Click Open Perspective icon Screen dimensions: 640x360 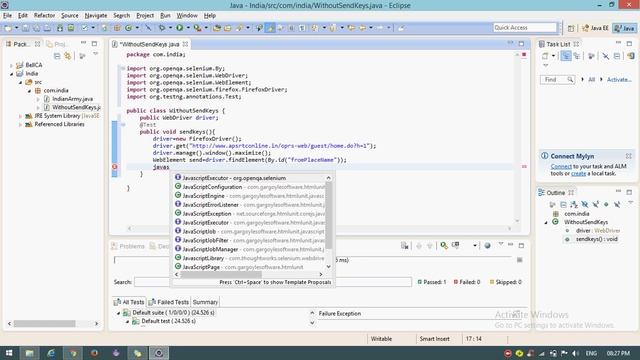pos(571,28)
